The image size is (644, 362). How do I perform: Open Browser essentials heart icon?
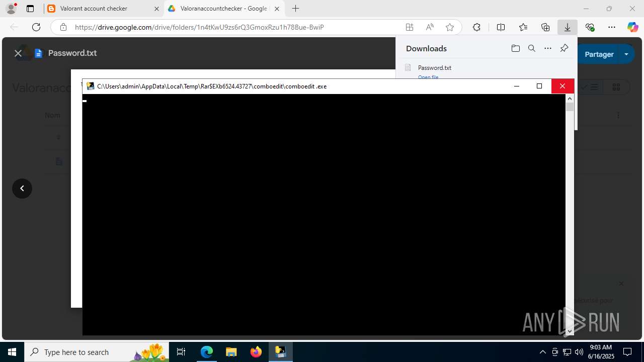coord(590,27)
